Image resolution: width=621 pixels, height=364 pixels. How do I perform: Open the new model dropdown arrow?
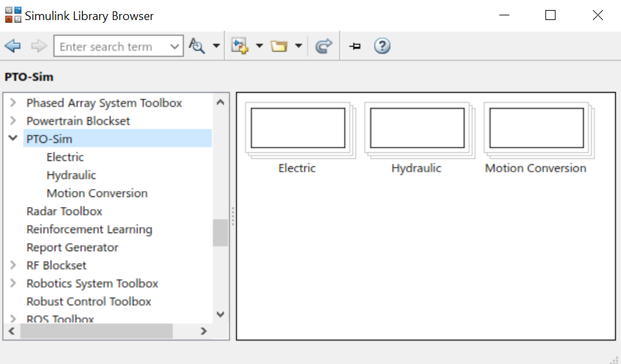pyautogui.click(x=259, y=46)
